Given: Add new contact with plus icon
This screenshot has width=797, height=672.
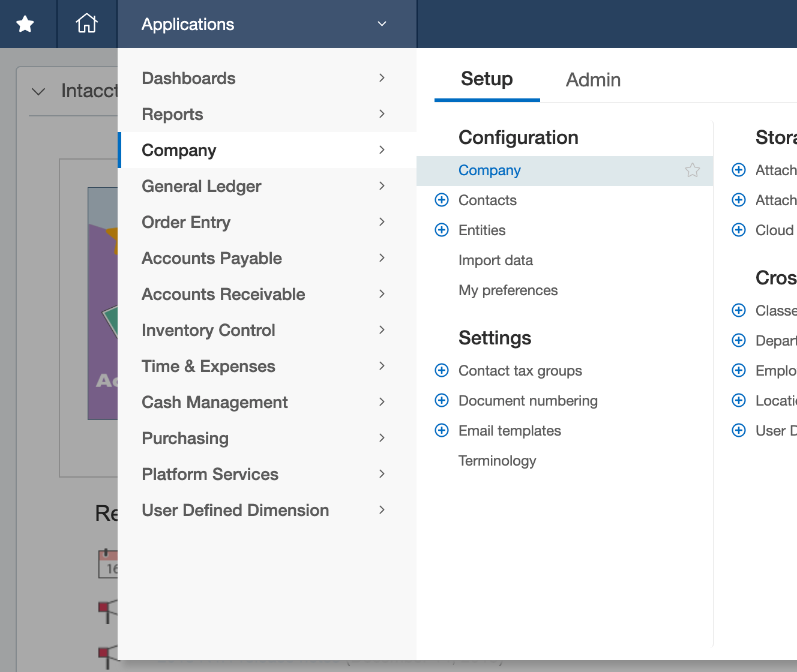Looking at the screenshot, I should [442, 200].
